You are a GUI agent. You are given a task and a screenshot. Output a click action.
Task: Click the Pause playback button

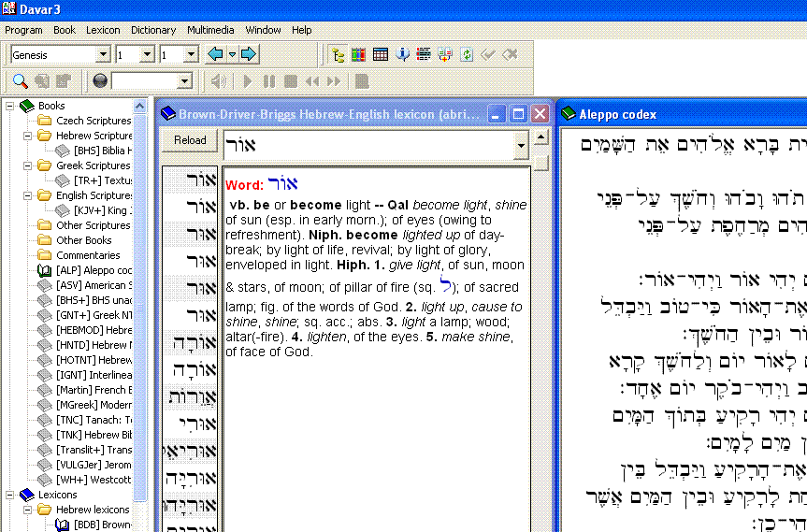(269, 81)
